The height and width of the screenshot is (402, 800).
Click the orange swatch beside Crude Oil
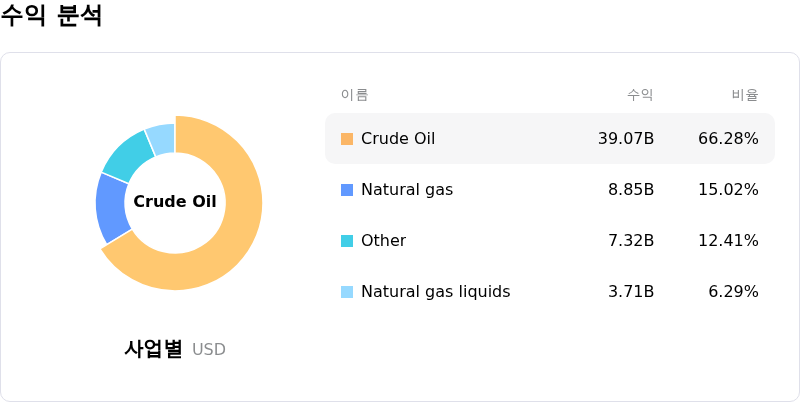[347, 139]
